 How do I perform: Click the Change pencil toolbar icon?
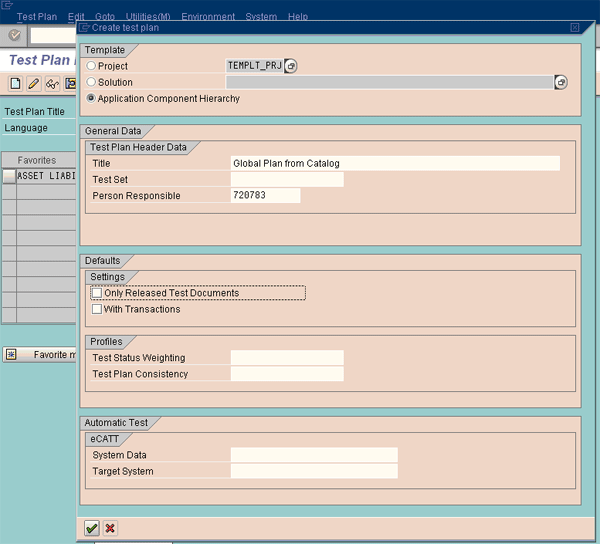click(x=33, y=83)
